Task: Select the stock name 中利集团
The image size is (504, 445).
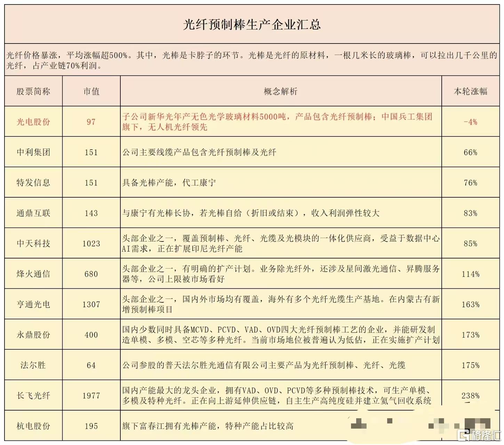Action: pos(33,152)
